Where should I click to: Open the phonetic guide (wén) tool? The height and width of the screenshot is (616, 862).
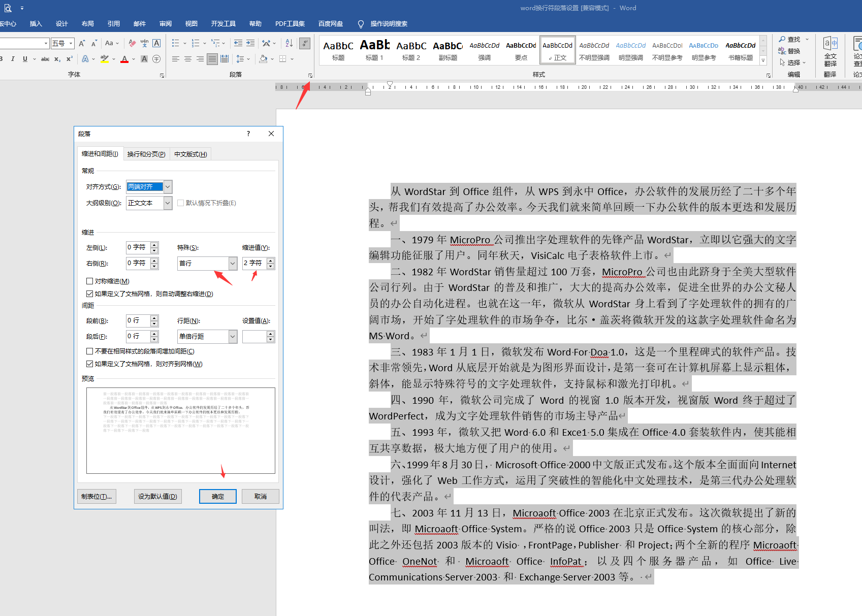click(x=144, y=43)
